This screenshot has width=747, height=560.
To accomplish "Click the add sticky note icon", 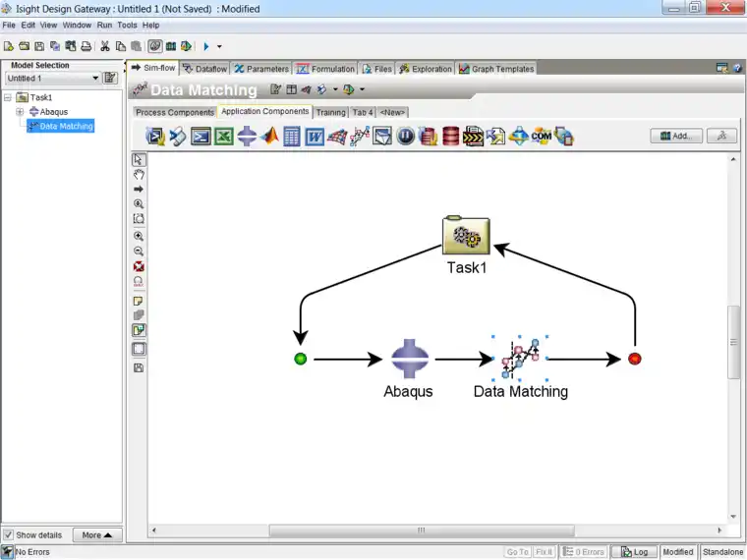I will [139, 301].
